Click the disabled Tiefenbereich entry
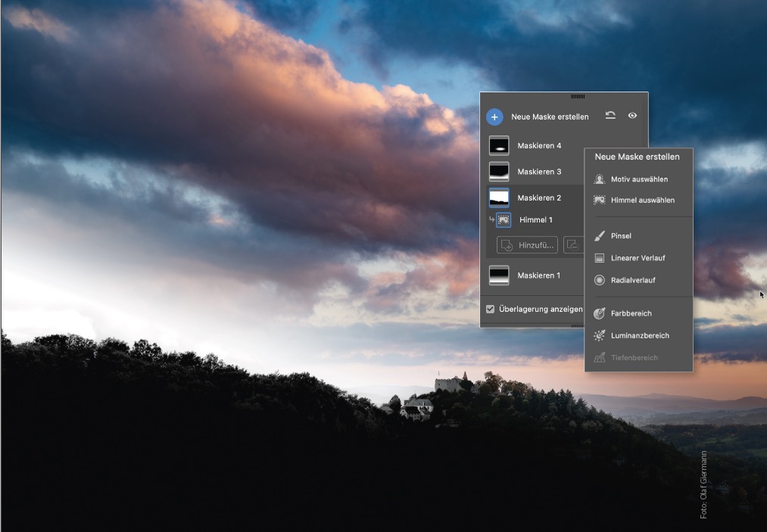767x532 pixels. [x=638, y=357]
